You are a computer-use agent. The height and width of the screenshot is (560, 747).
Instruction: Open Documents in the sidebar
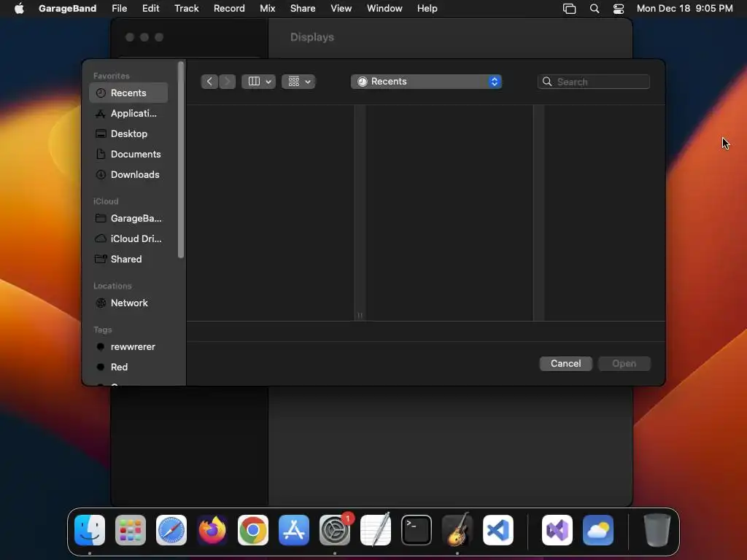pos(128,155)
